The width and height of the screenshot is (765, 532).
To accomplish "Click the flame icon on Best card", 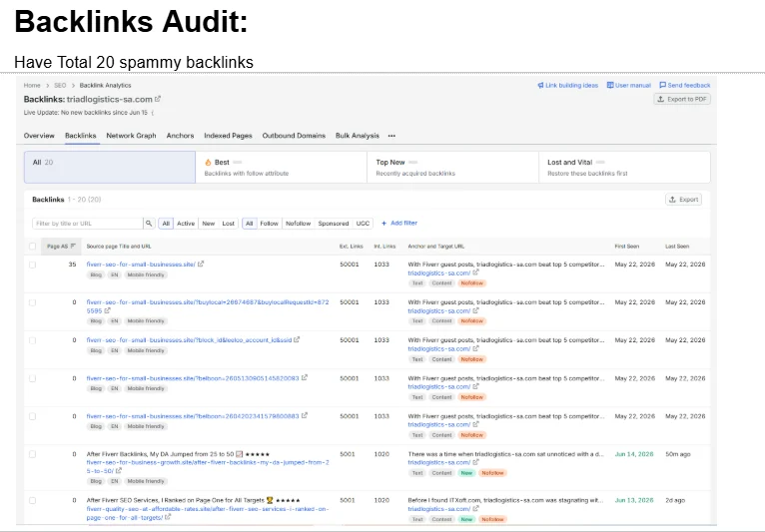I will coord(208,163).
